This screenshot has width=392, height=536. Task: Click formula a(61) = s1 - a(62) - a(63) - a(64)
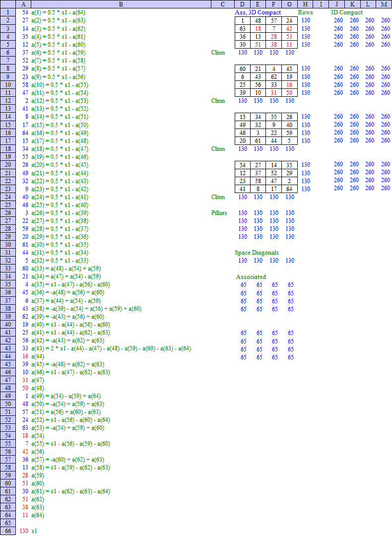[70, 491]
